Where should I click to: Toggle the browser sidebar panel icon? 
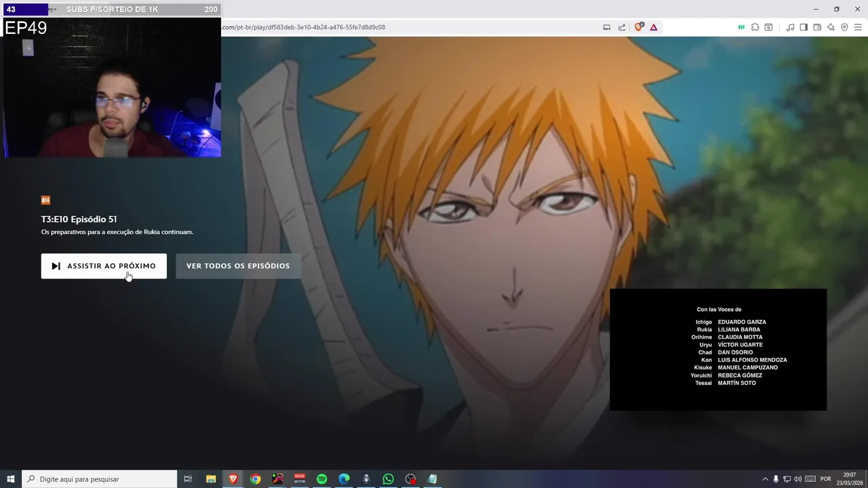(x=804, y=27)
